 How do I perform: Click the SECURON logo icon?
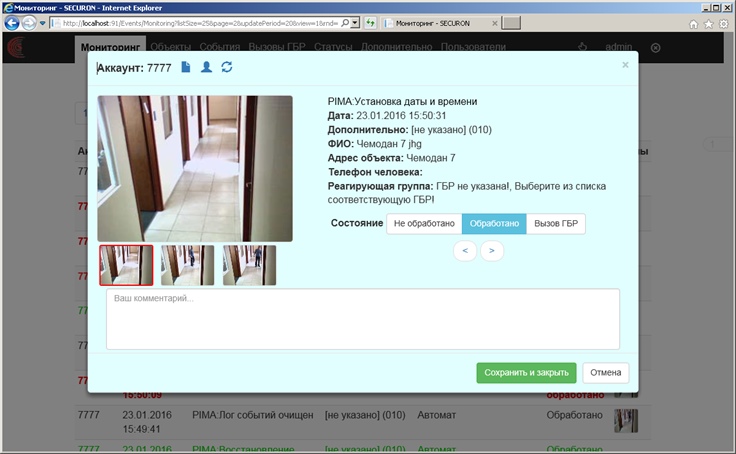pyautogui.click(x=16, y=47)
